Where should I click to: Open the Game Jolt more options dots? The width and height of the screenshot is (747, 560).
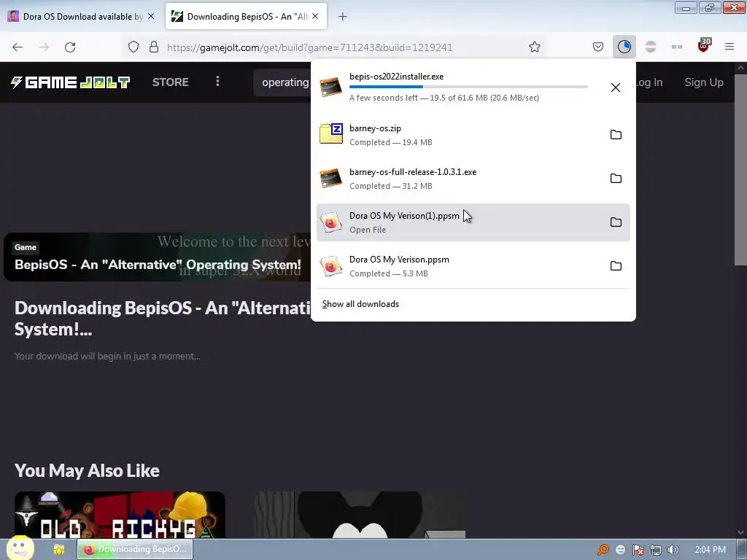pos(217,82)
